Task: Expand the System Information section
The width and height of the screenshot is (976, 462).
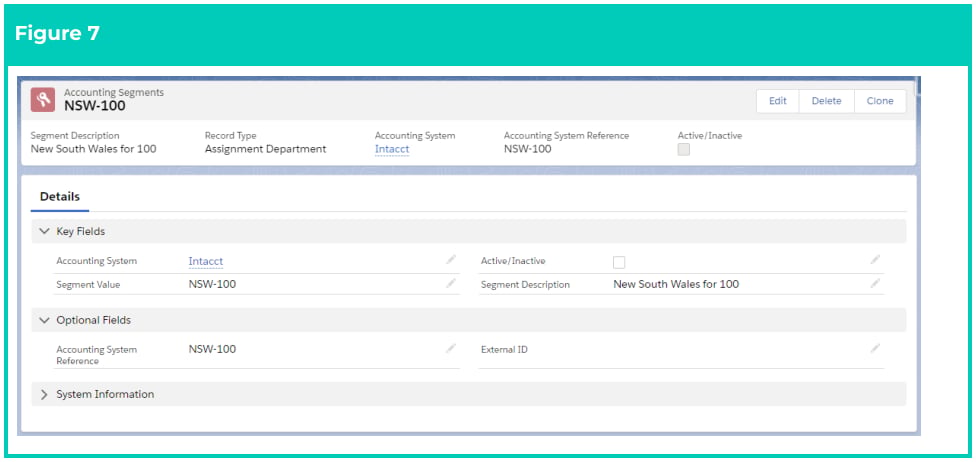Action: 44,394
